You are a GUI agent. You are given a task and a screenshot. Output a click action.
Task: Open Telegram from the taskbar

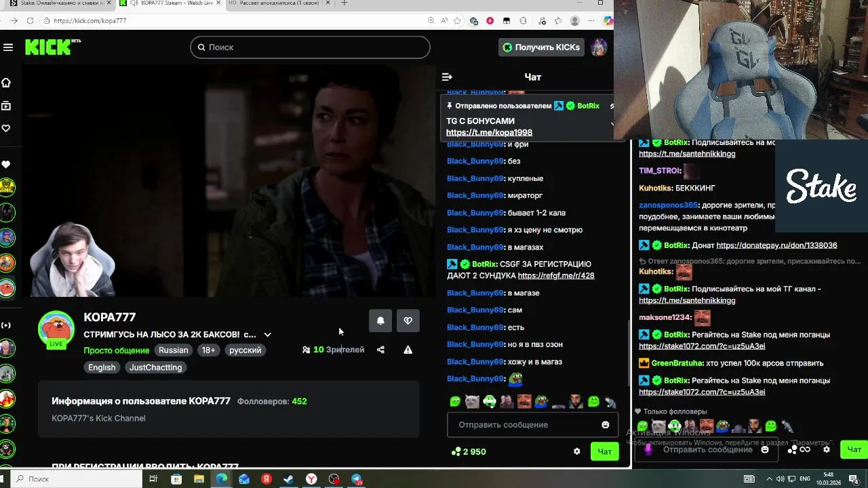coord(356,479)
